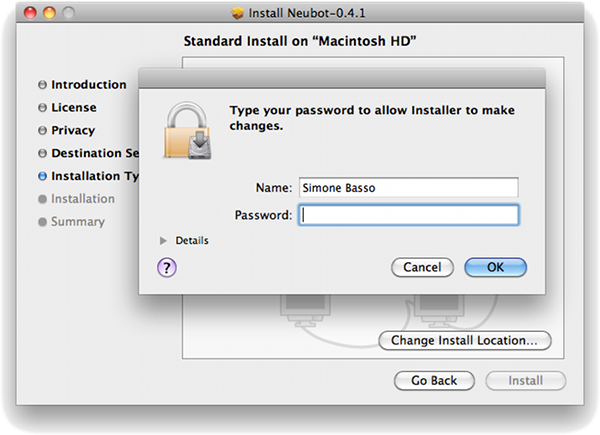Click the yellow minimize window button
This screenshot has width=600, height=435.
[49, 13]
